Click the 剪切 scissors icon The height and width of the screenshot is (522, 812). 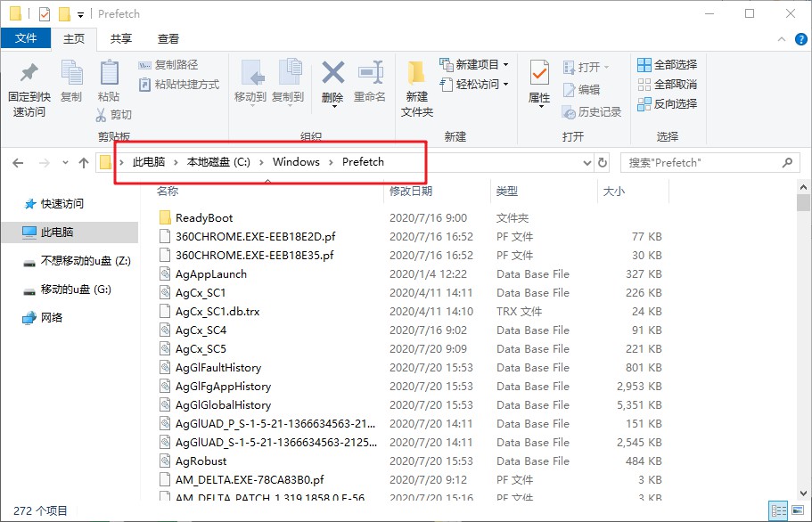pyautogui.click(x=101, y=115)
